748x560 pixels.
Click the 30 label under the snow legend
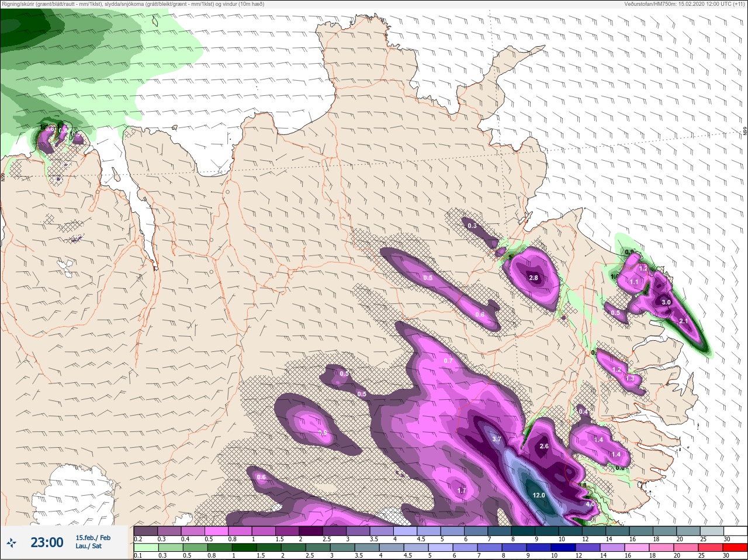tap(727, 539)
